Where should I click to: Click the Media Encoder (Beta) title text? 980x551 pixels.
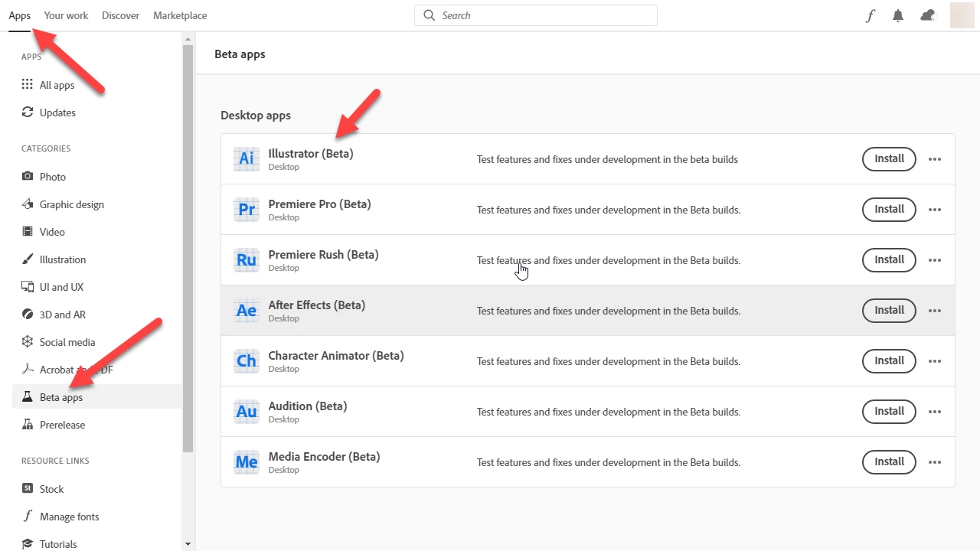(x=324, y=457)
